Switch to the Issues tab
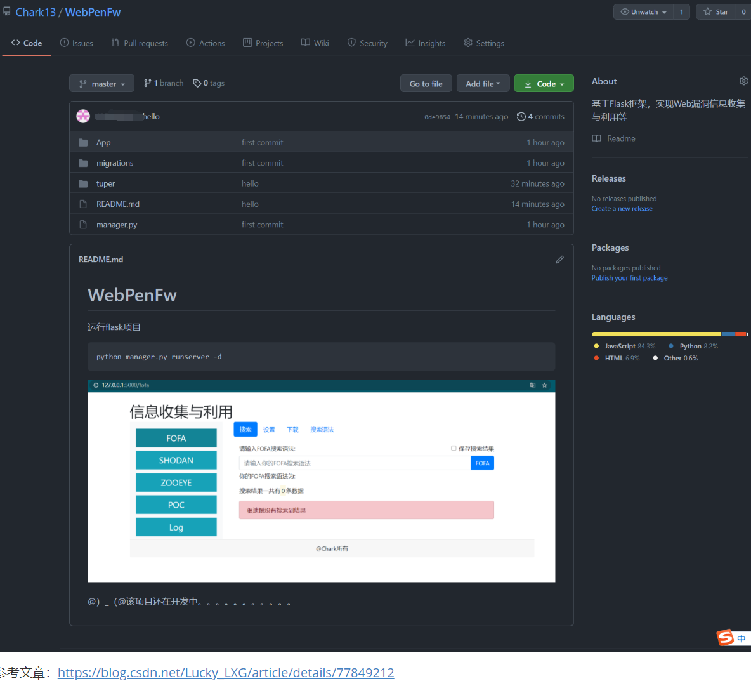The height and width of the screenshot is (700, 751). [x=76, y=43]
